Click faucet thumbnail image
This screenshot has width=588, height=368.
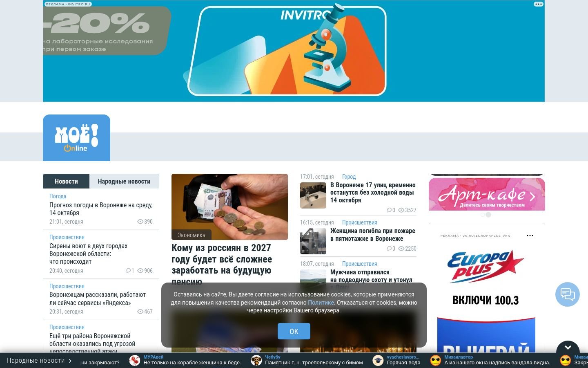(x=313, y=195)
